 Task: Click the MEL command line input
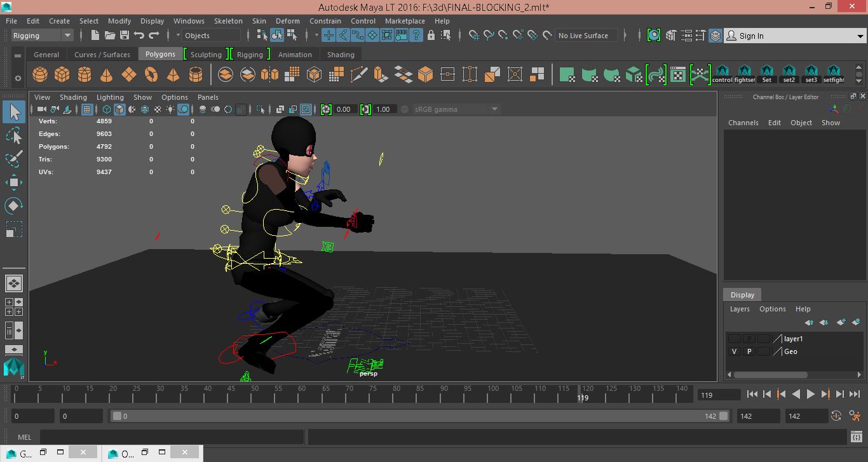(x=172, y=437)
